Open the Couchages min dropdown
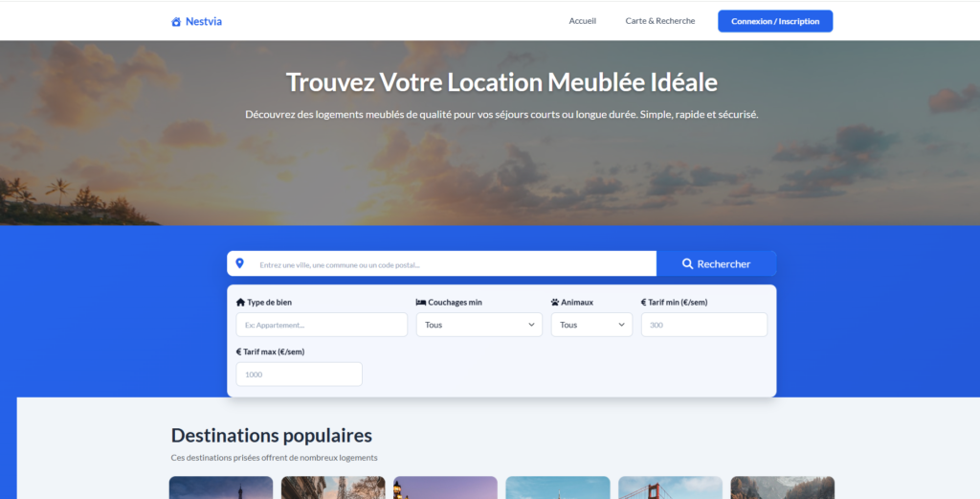This screenshot has width=980, height=499. pos(479,325)
